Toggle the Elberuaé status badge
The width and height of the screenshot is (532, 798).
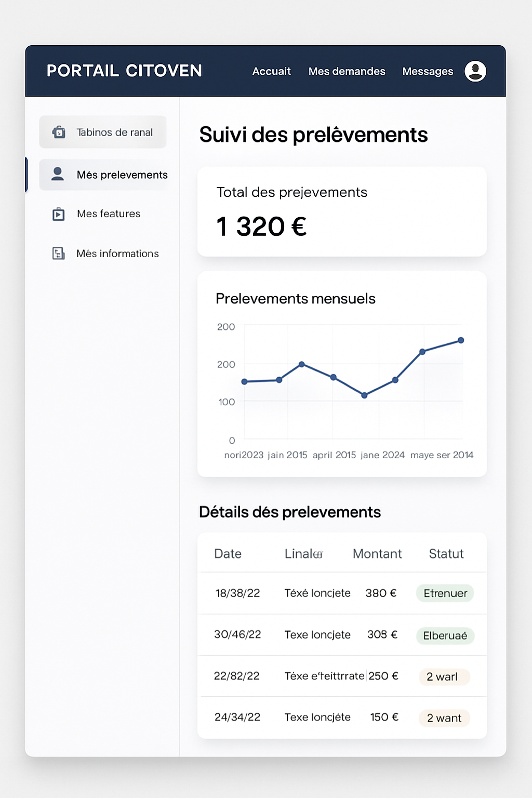(445, 635)
